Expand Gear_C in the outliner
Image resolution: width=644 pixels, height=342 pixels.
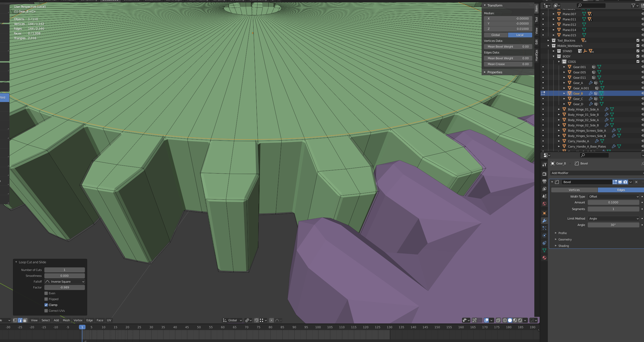(x=564, y=99)
